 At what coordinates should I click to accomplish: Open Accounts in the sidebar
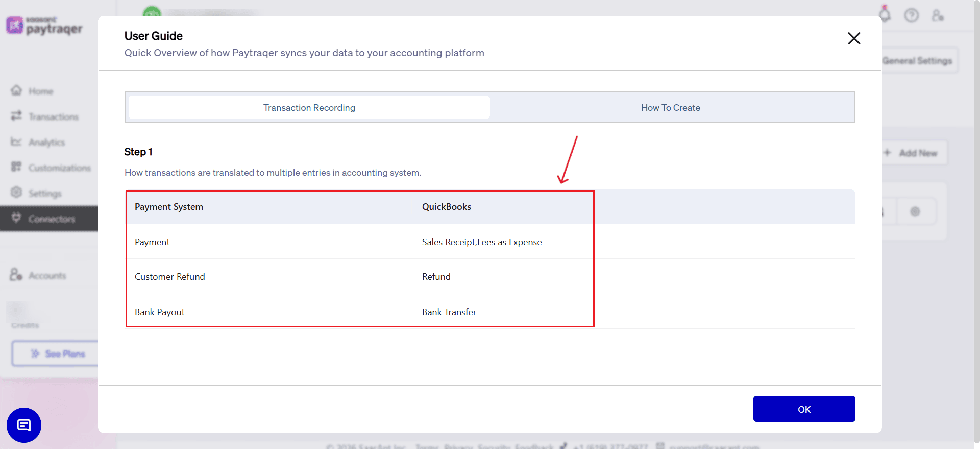coord(47,276)
